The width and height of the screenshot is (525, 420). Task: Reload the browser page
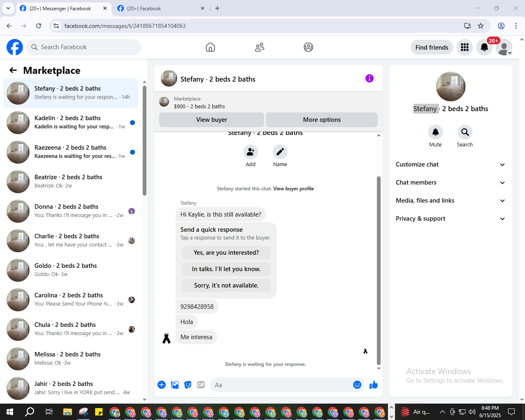coord(39,26)
